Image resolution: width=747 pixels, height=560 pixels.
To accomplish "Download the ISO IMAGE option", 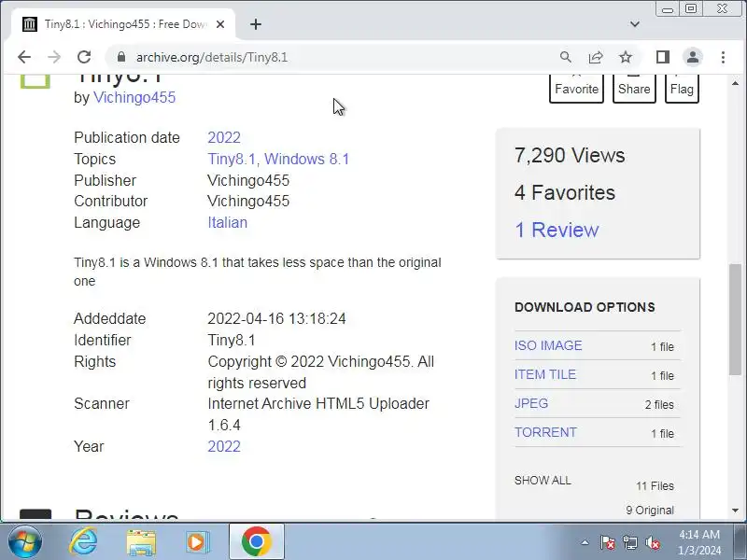I will (548, 345).
